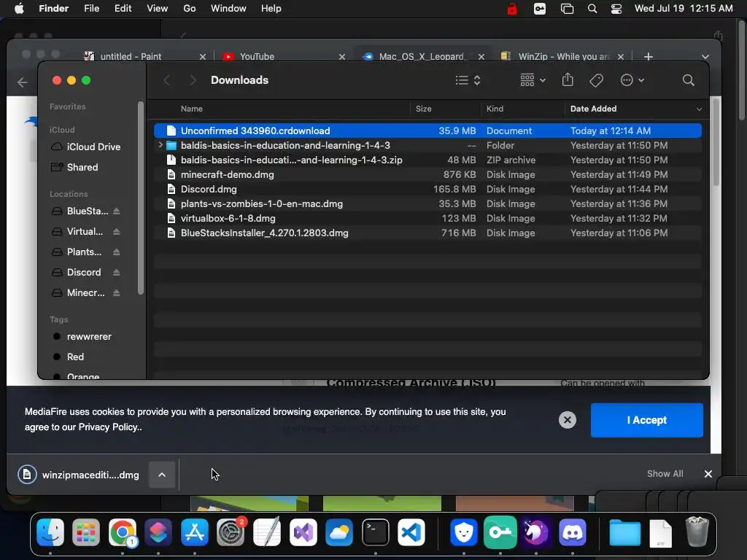Screen dimensions: 747x560
Task: Open green key app in Dock
Action: click(x=500, y=532)
